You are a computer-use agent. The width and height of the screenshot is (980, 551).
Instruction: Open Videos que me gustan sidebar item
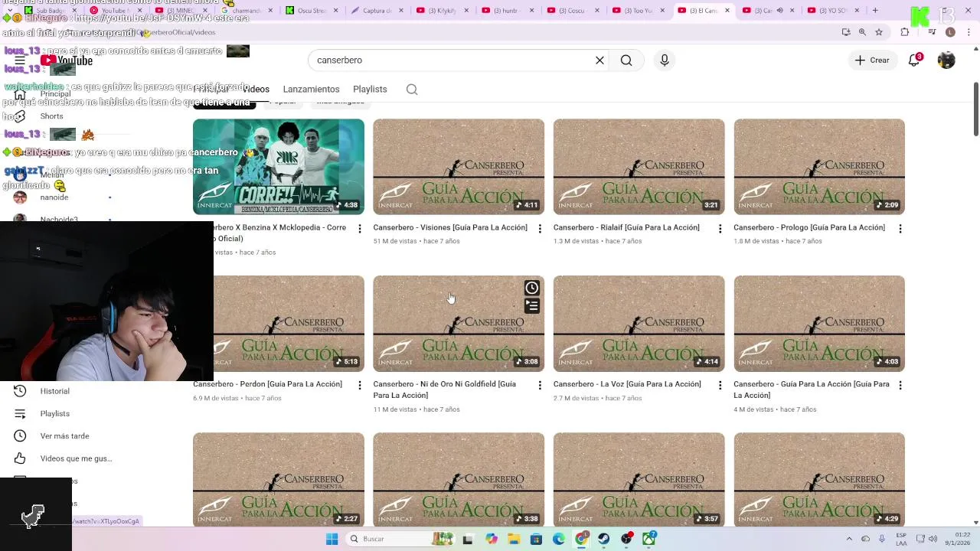coord(76,458)
